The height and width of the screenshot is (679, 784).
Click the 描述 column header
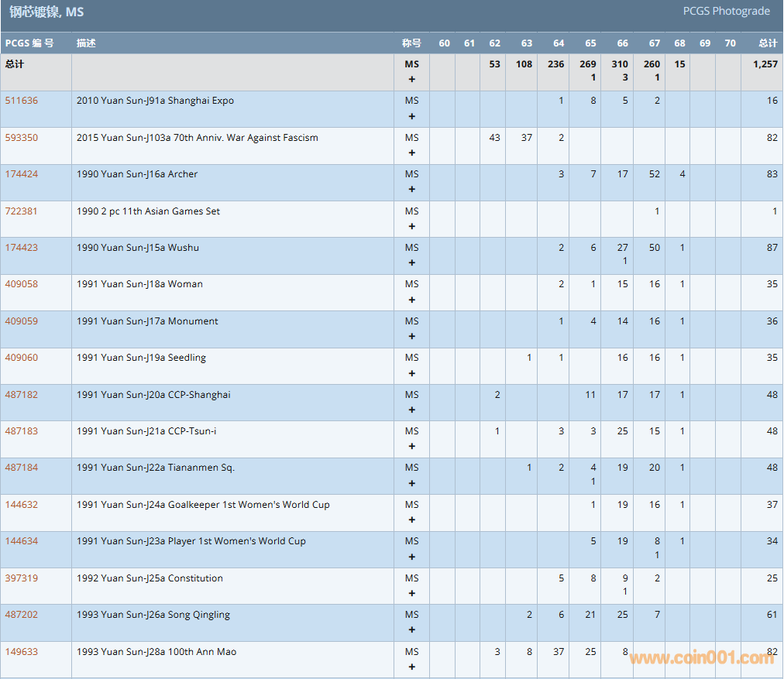86,43
